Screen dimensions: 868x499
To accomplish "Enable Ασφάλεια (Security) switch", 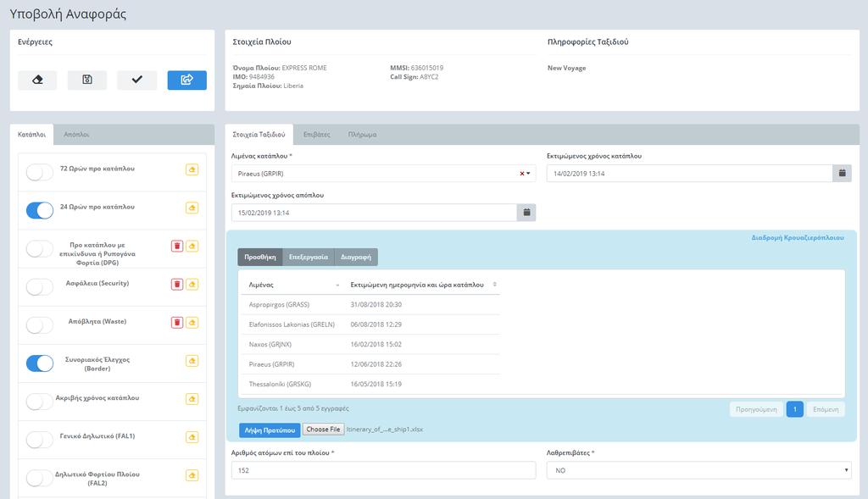I will tap(40, 286).
